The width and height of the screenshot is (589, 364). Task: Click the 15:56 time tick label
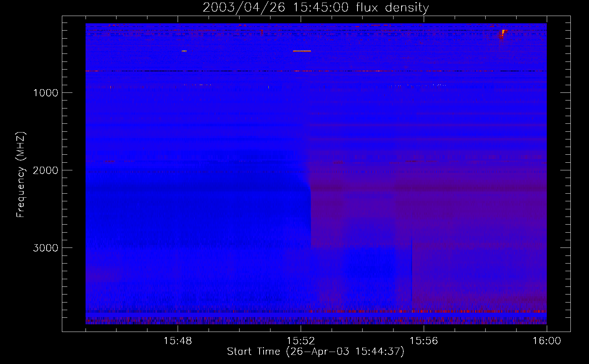point(424,341)
